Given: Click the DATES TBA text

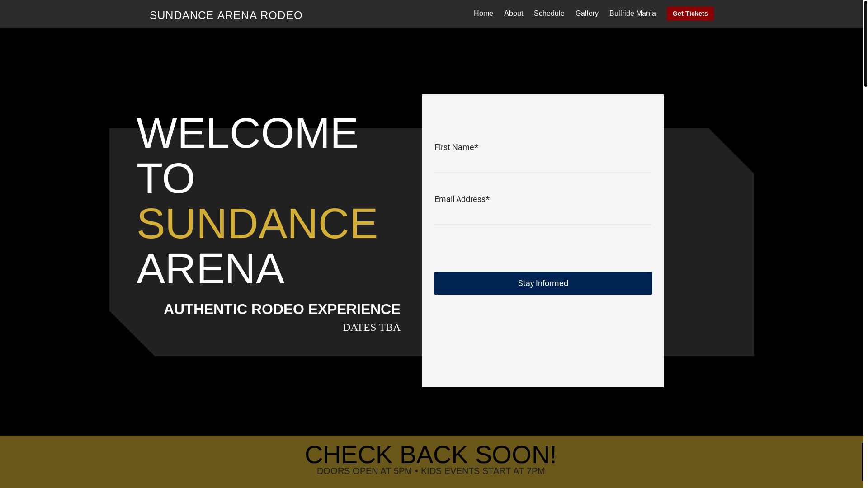Looking at the screenshot, I should (x=371, y=327).
